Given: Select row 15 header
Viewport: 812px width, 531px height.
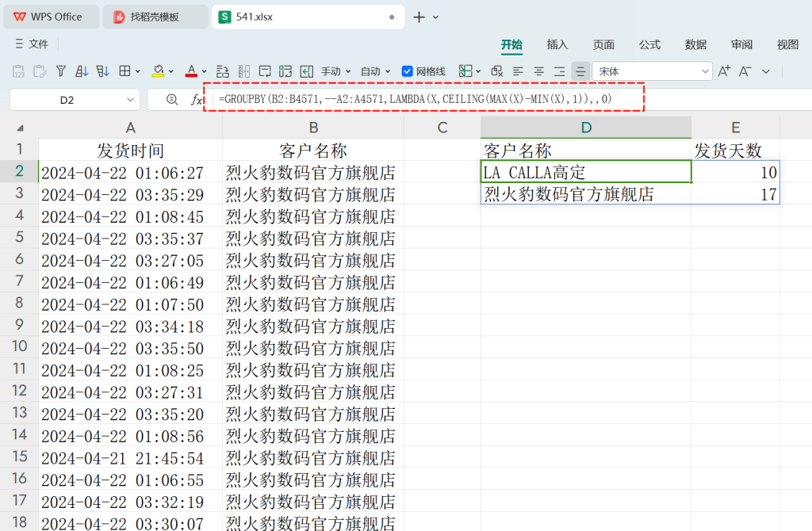Looking at the screenshot, I should (x=19, y=457).
